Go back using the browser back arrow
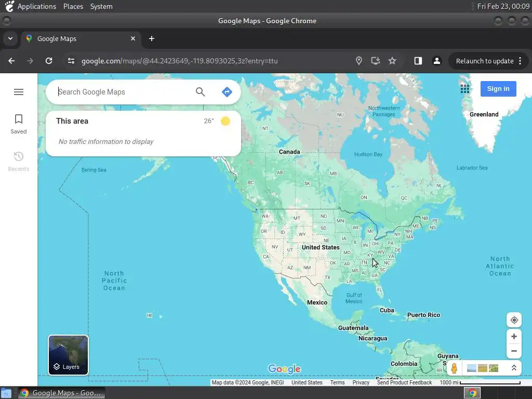 click(x=11, y=61)
